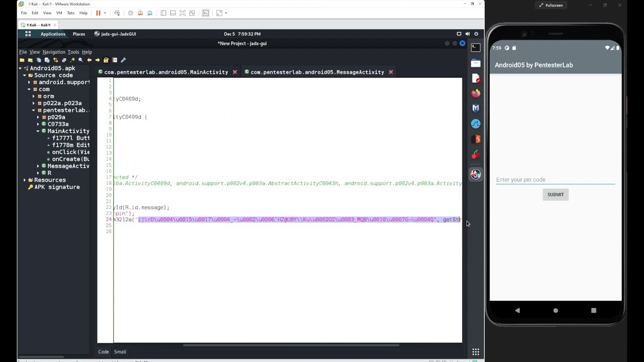Expand the MessageActivity class node

click(x=38, y=166)
